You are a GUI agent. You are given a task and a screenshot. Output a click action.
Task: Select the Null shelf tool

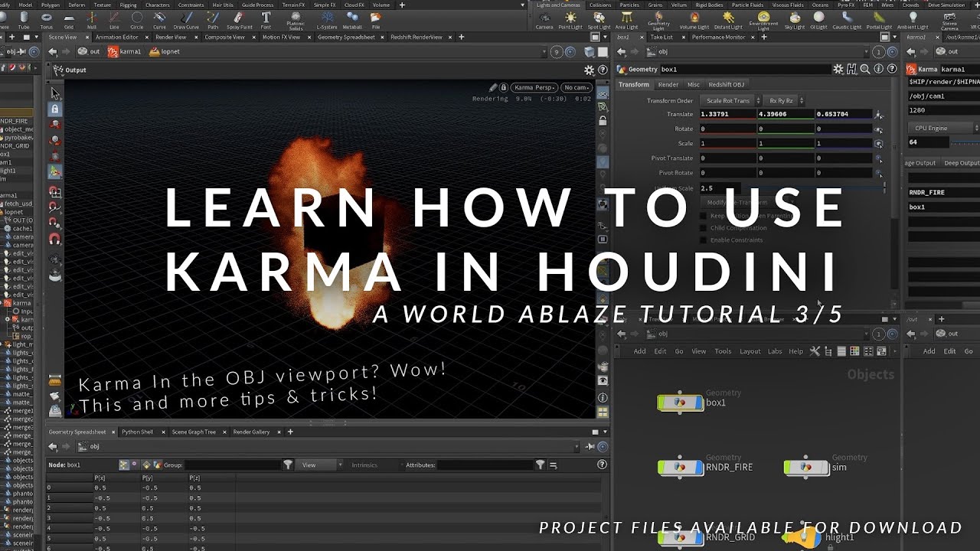[x=92, y=20]
